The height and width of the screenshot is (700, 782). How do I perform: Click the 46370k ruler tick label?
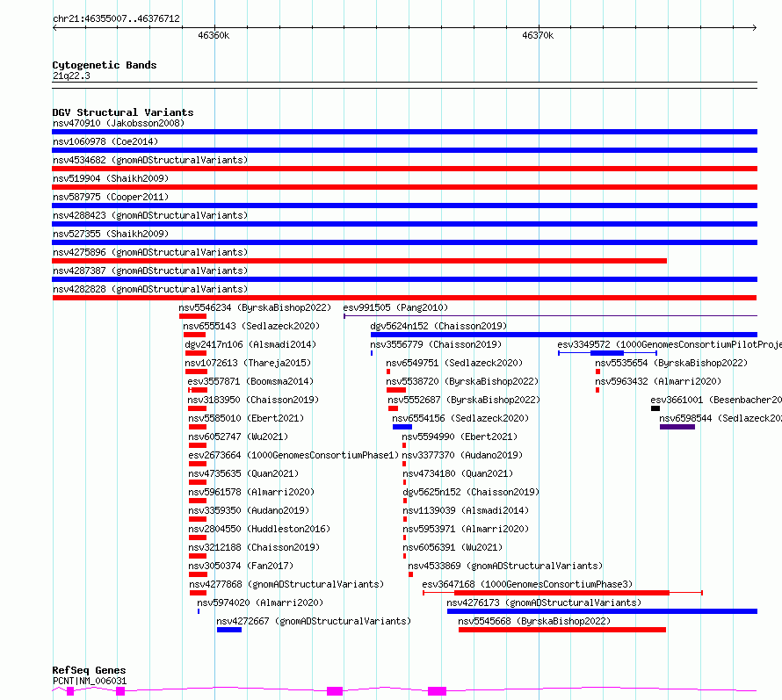point(538,35)
